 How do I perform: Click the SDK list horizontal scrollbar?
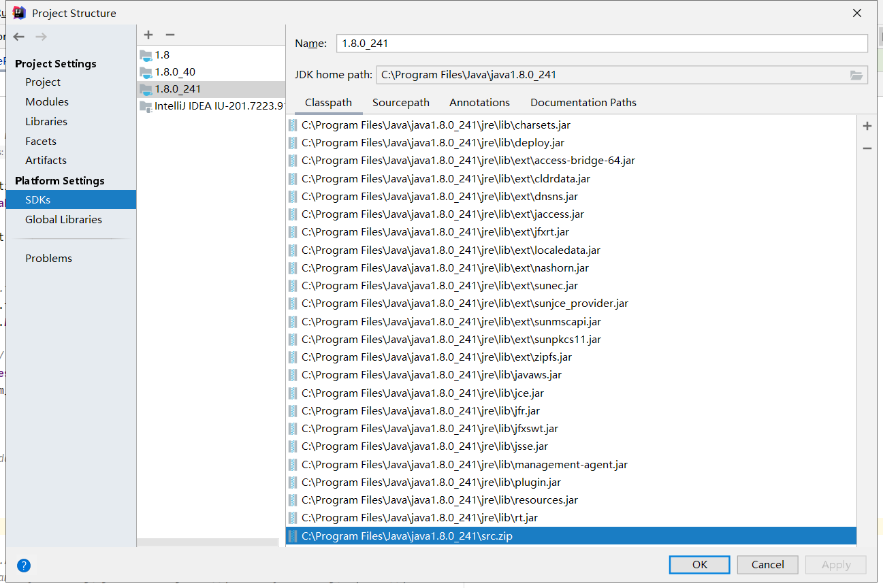click(x=208, y=542)
